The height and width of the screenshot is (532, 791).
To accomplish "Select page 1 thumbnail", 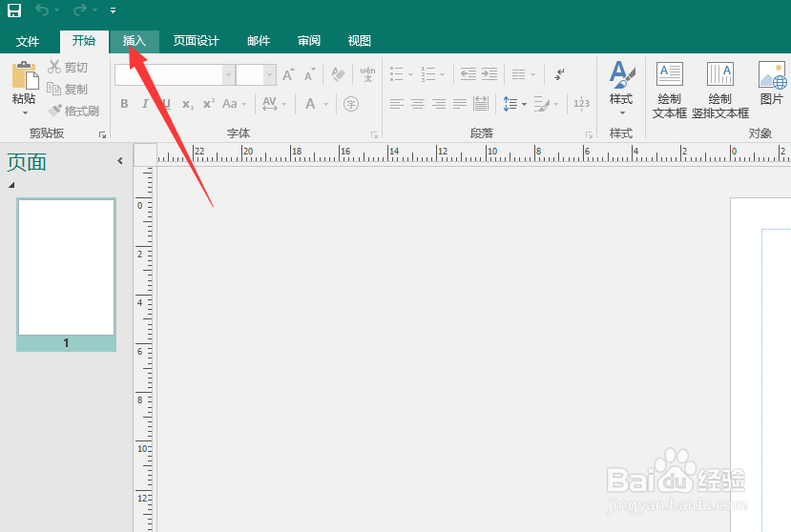I will [x=66, y=275].
